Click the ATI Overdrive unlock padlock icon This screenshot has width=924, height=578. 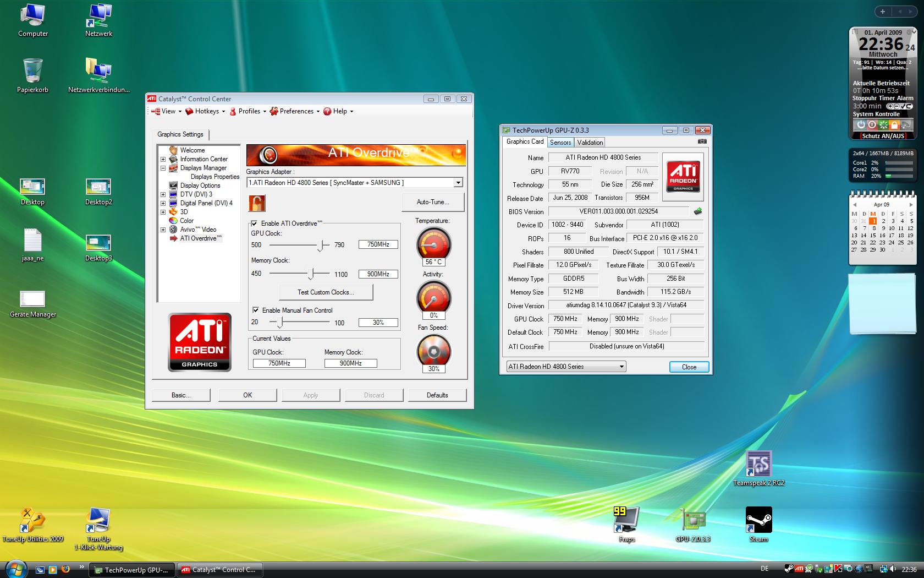click(257, 203)
